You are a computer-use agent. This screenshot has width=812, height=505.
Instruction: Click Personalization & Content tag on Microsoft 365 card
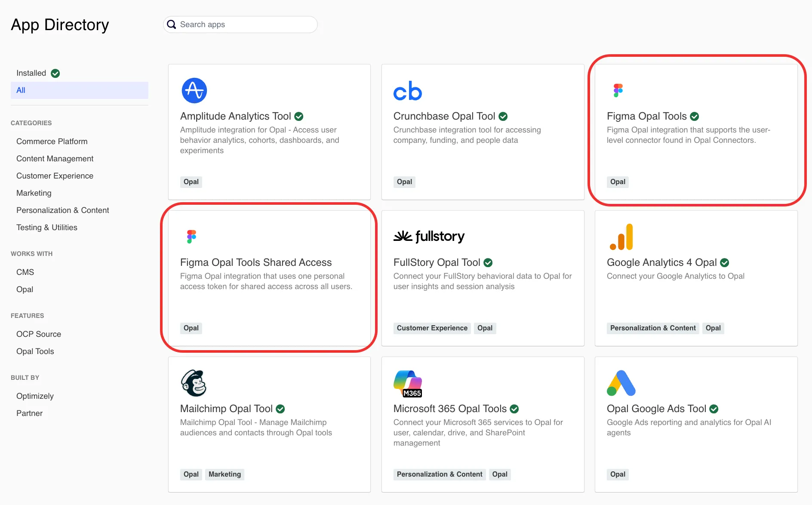click(x=440, y=474)
